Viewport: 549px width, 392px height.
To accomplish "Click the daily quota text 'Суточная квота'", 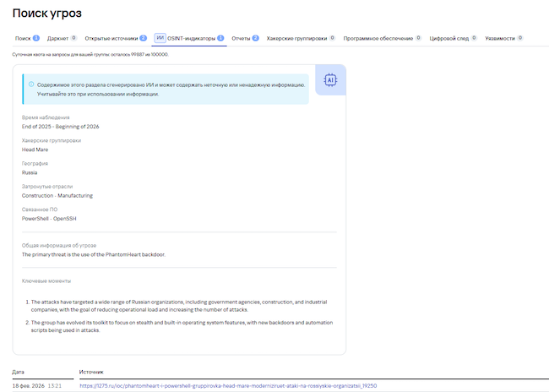I will click(x=90, y=55).
